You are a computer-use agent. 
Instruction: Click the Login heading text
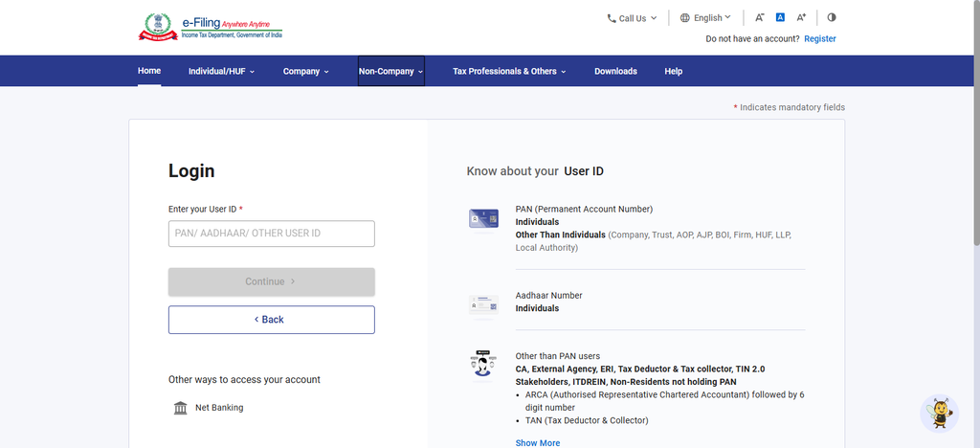[x=191, y=171]
